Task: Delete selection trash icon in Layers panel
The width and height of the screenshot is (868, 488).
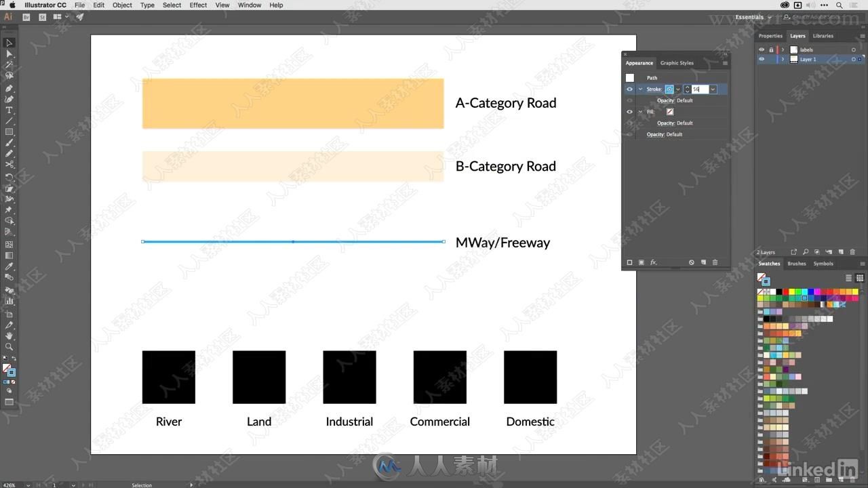Action: tap(852, 252)
